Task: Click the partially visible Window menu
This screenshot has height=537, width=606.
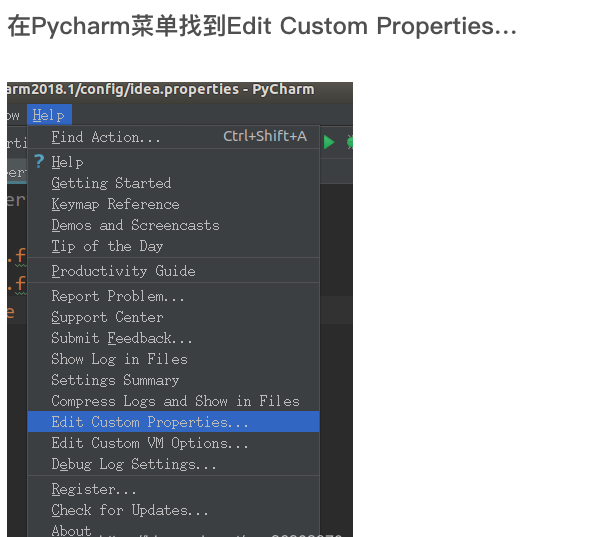Action: [x=14, y=115]
